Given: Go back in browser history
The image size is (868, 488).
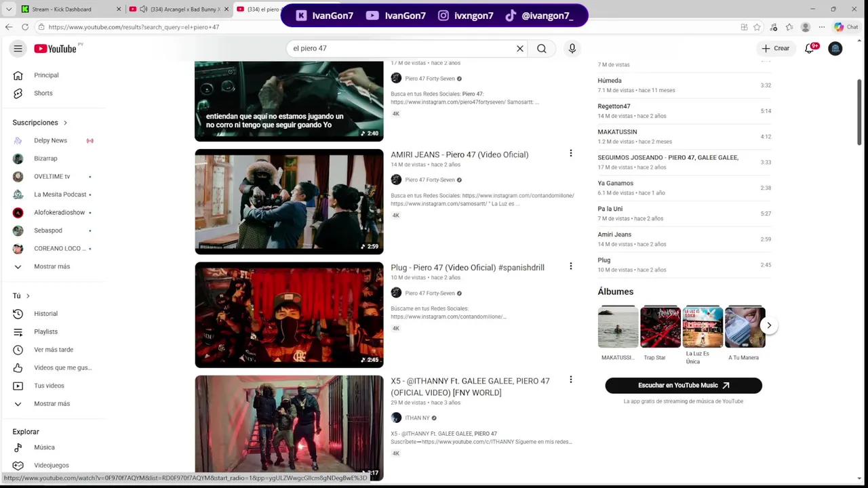Looking at the screenshot, I should [x=8, y=27].
